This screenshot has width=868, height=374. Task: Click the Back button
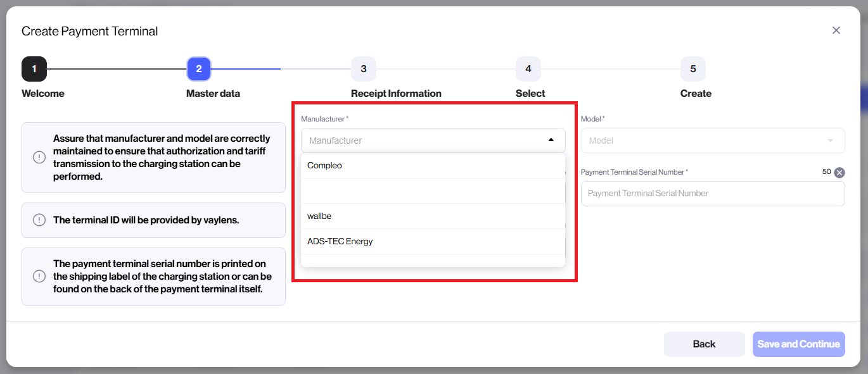(x=704, y=344)
